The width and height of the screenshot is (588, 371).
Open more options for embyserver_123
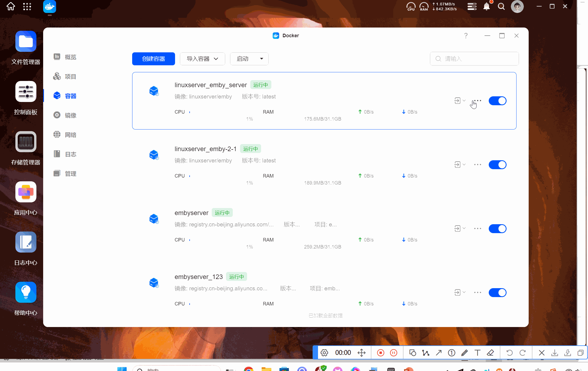pos(477,292)
